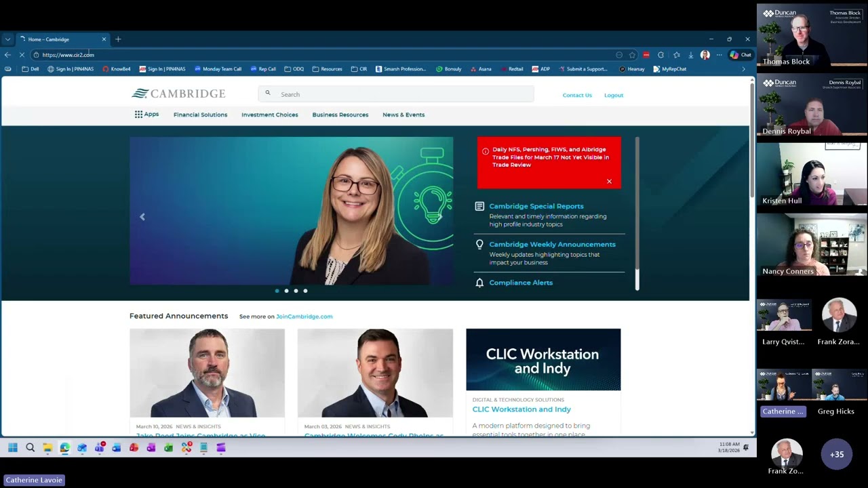Add this page to favorites star
This screenshot has height=488, width=868.
pos(632,55)
